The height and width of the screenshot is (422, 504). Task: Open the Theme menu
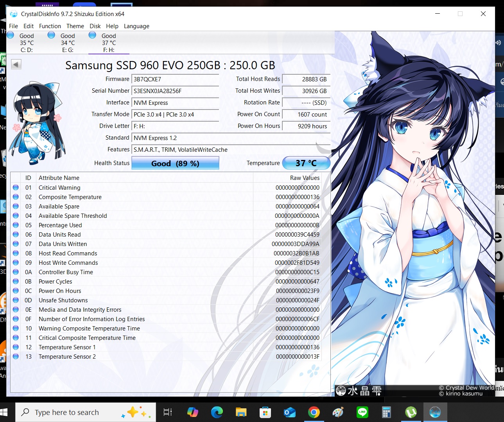pos(75,26)
